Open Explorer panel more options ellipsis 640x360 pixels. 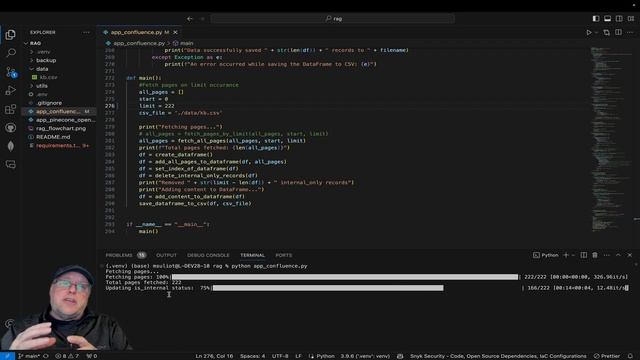[x=86, y=32]
